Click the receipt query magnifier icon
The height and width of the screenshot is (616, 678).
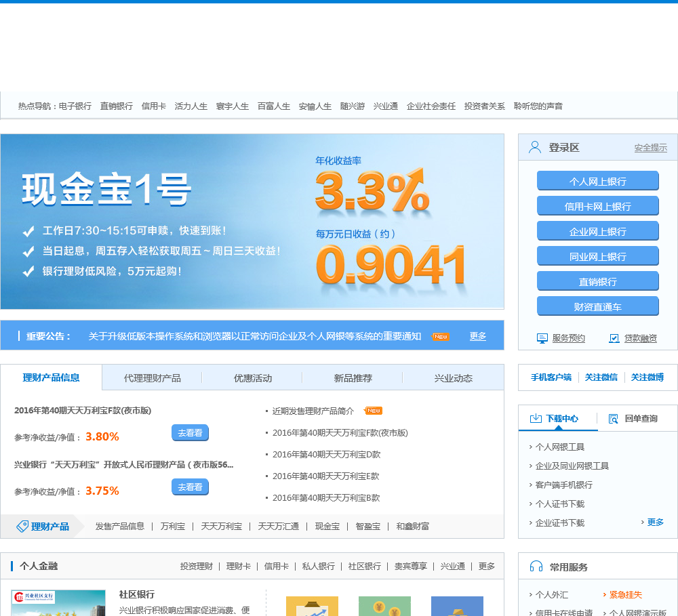613,418
